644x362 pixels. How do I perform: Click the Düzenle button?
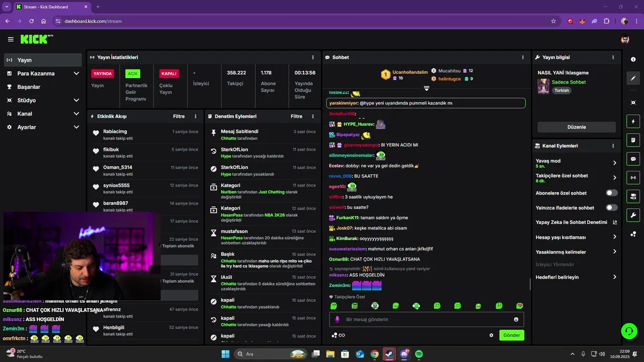coord(577,127)
